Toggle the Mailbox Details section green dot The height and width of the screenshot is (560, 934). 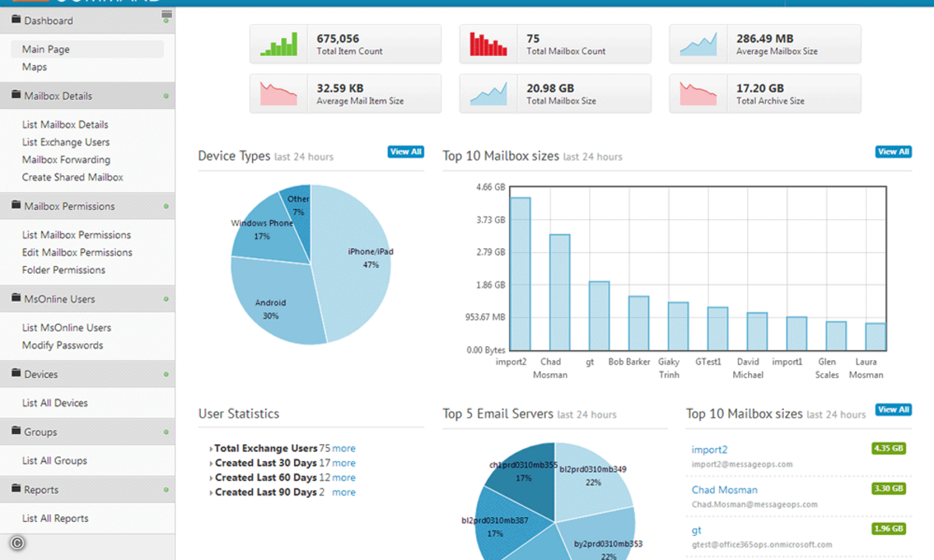(166, 96)
